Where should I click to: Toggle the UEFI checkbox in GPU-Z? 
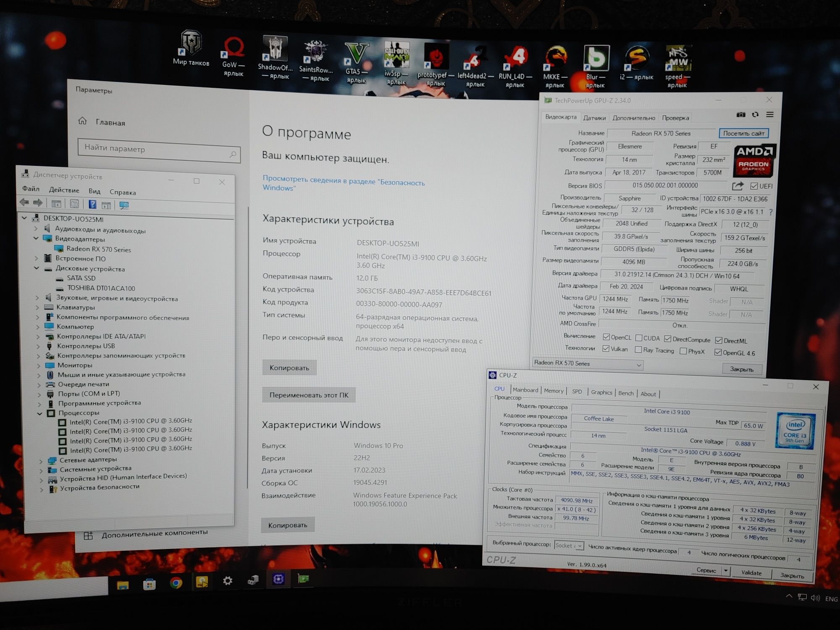tap(754, 186)
